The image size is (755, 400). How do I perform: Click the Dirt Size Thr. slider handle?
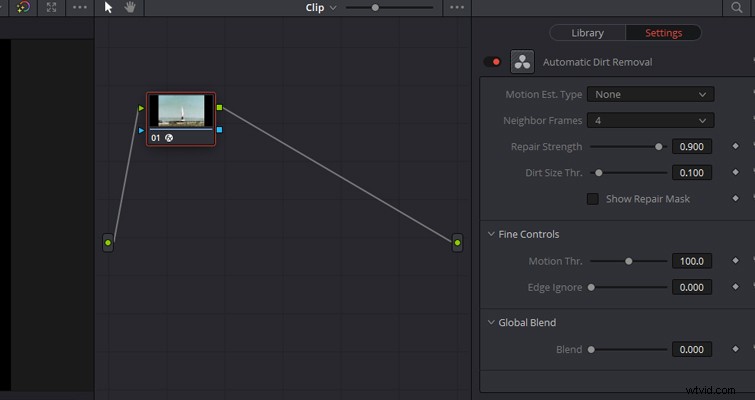click(x=599, y=173)
